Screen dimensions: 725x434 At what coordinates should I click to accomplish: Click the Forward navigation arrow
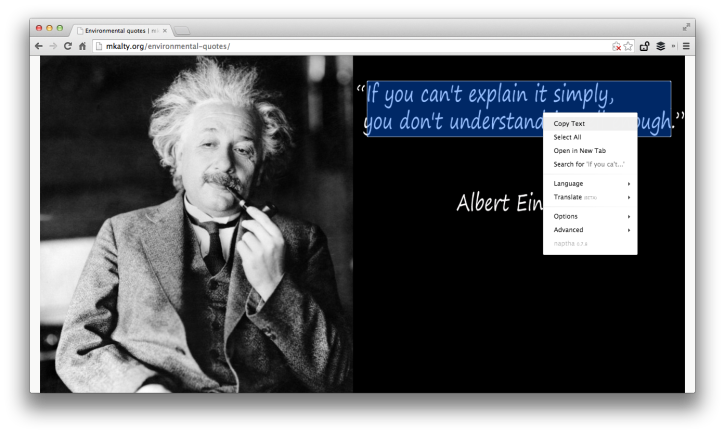point(53,46)
